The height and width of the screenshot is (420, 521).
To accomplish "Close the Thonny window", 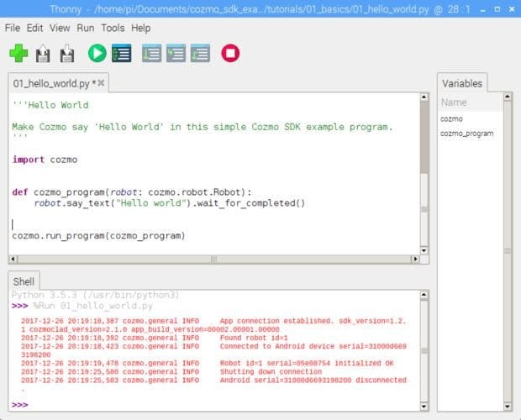I will click(x=512, y=9).
